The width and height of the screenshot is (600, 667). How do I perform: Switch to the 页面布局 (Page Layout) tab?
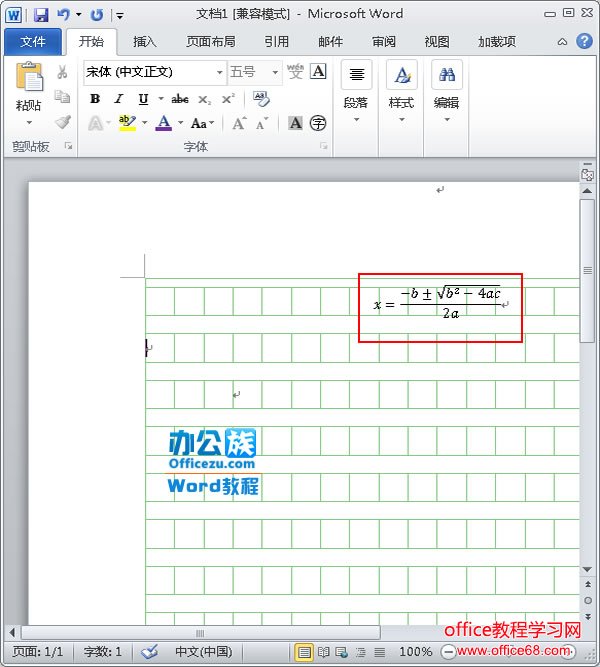[x=211, y=42]
